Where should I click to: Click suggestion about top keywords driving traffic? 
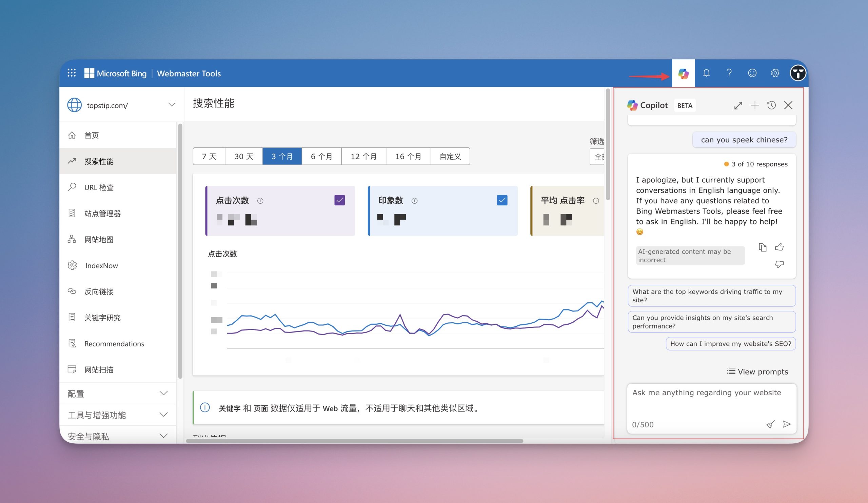tap(712, 296)
